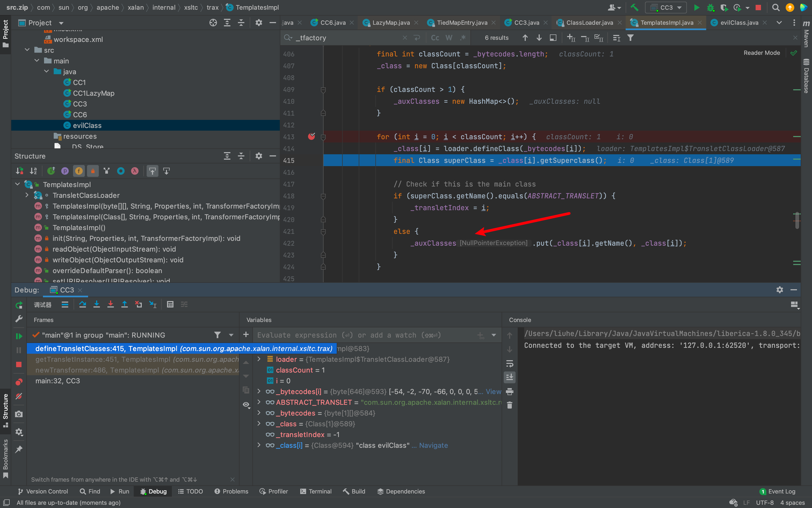
Task: Click the locate file target icon in Project panel
Action: click(213, 23)
